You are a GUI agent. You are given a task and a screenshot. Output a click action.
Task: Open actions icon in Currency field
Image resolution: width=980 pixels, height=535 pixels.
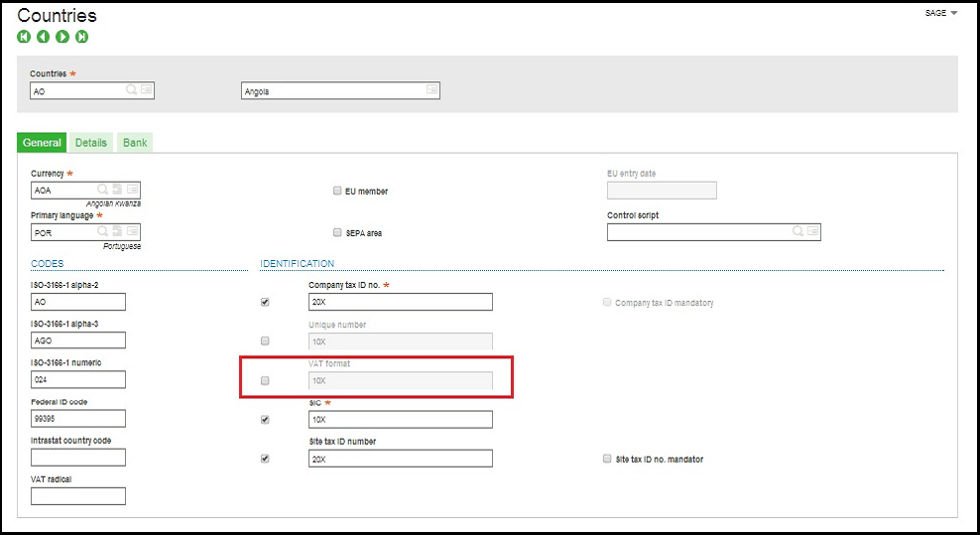coord(133,189)
